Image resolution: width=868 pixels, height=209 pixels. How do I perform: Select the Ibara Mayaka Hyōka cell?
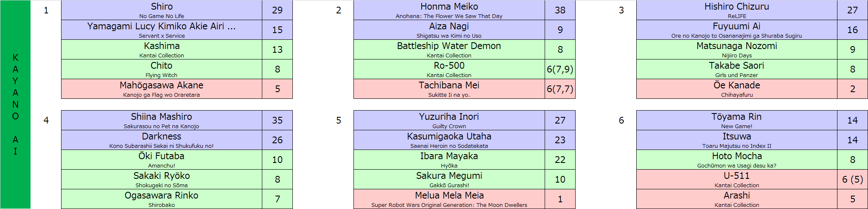click(449, 160)
